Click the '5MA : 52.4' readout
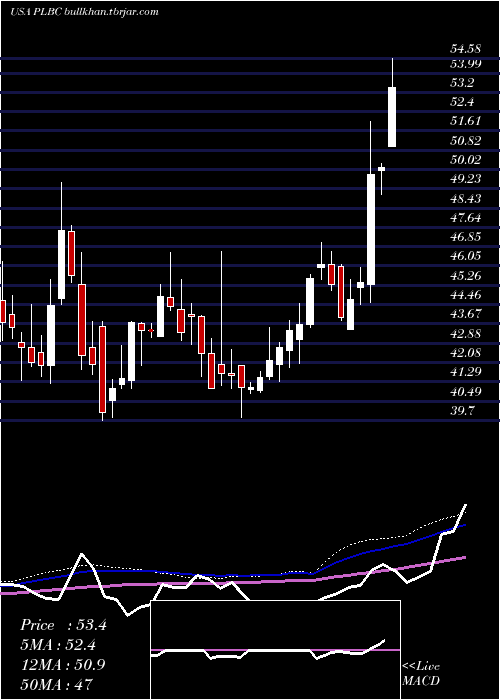 tap(58, 645)
